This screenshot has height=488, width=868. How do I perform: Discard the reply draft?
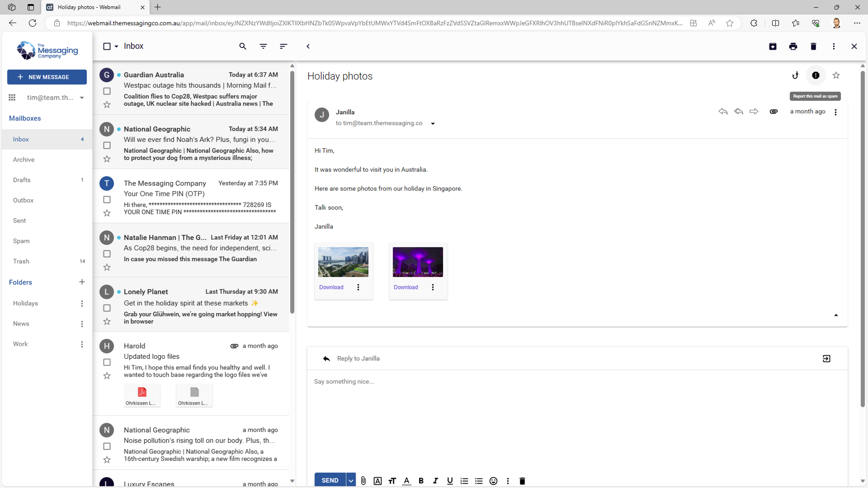(522, 481)
